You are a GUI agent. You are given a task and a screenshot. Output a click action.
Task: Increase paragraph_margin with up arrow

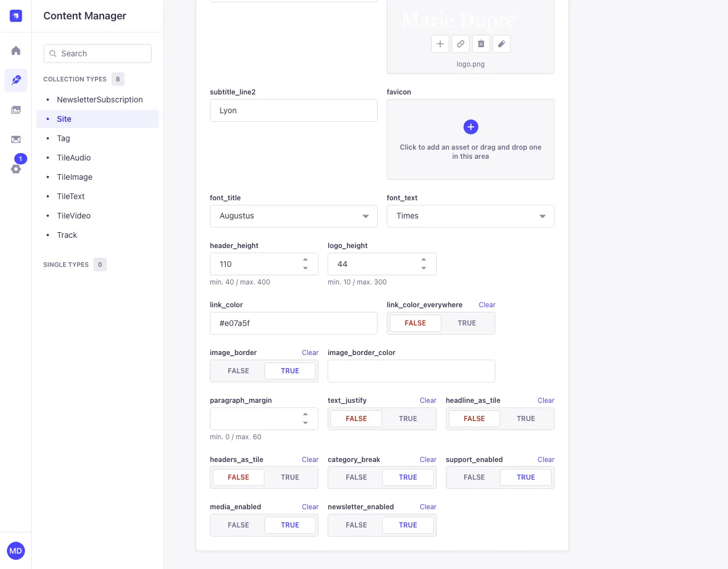(x=305, y=414)
